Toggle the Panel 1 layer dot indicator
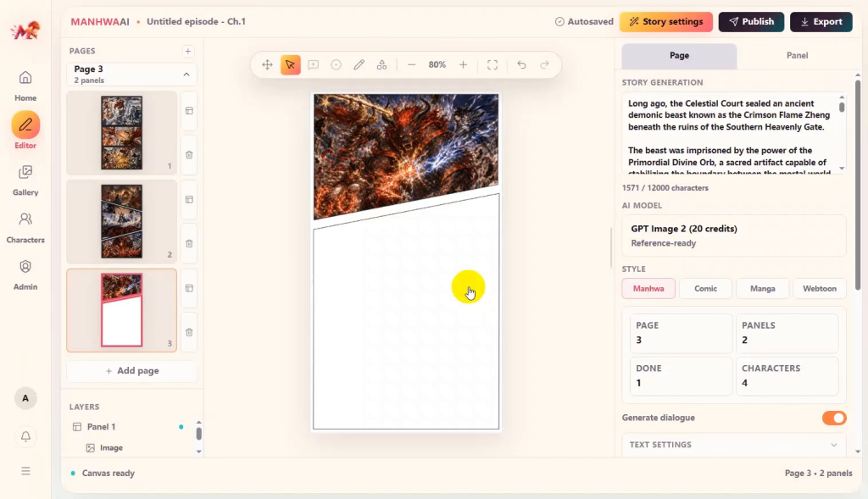Viewport: 868px width, 499px height. (x=181, y=426)
